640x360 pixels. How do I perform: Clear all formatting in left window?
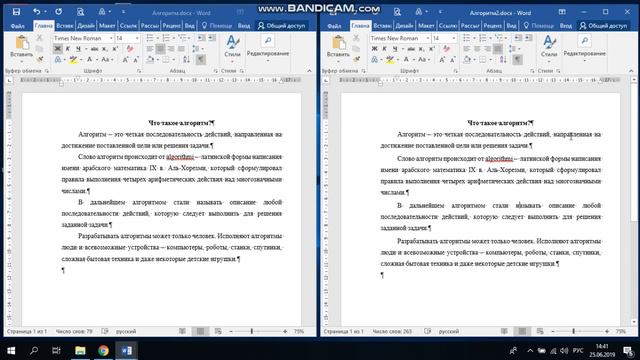130,49
